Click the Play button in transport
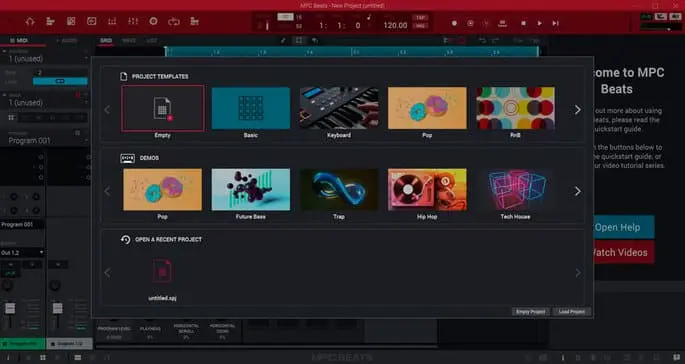Image resolution: width=685 pixels, height=364 pixels. (540, 23)
